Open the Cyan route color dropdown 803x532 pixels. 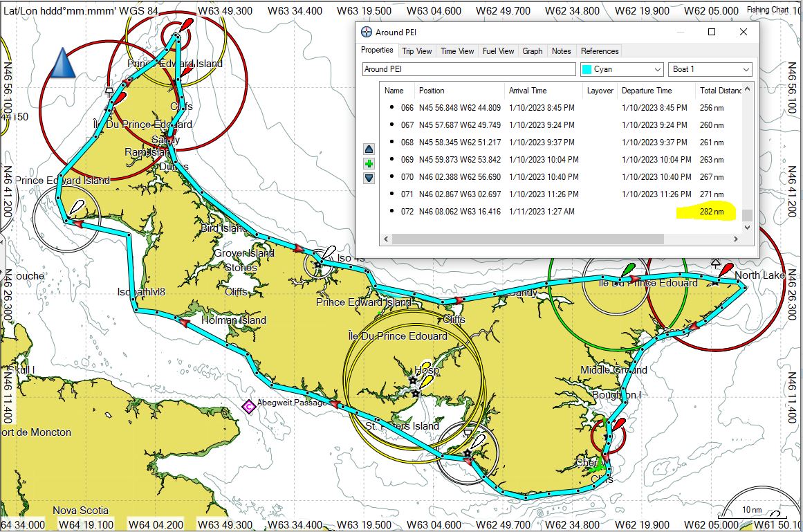pyautogui.click(x=622, y=69)
